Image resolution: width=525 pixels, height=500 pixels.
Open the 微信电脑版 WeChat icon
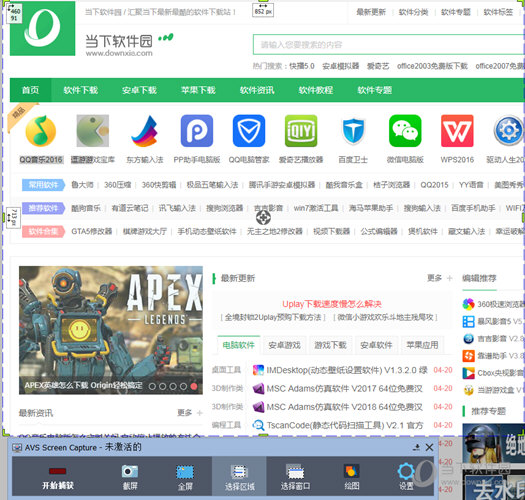point(405,131)
